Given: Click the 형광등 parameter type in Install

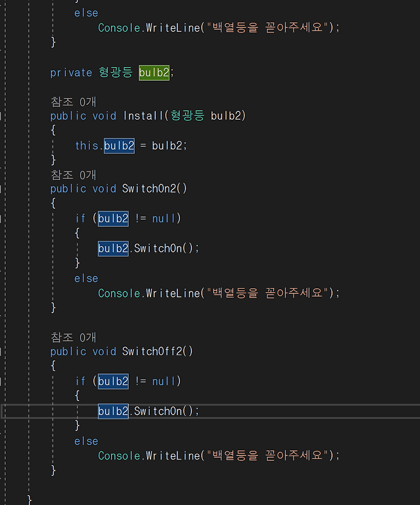Looking at the screenshot, I should 187,115.
